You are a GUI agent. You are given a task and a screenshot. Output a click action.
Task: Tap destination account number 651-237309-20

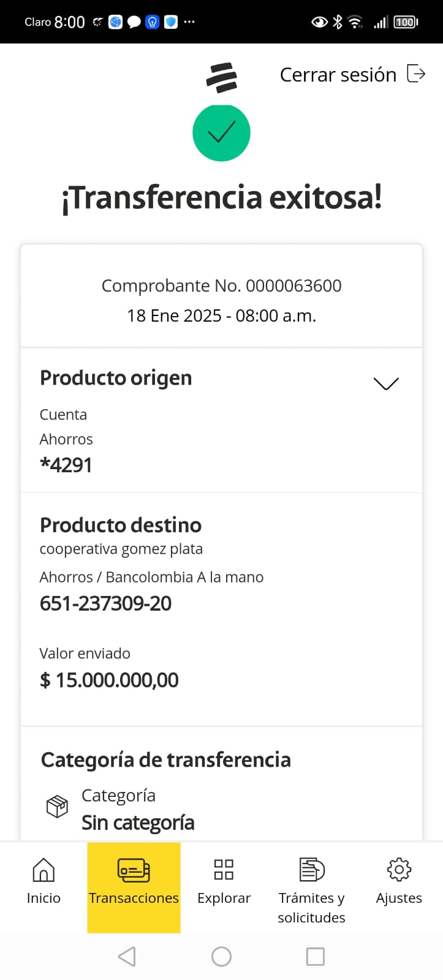point(105,603)
